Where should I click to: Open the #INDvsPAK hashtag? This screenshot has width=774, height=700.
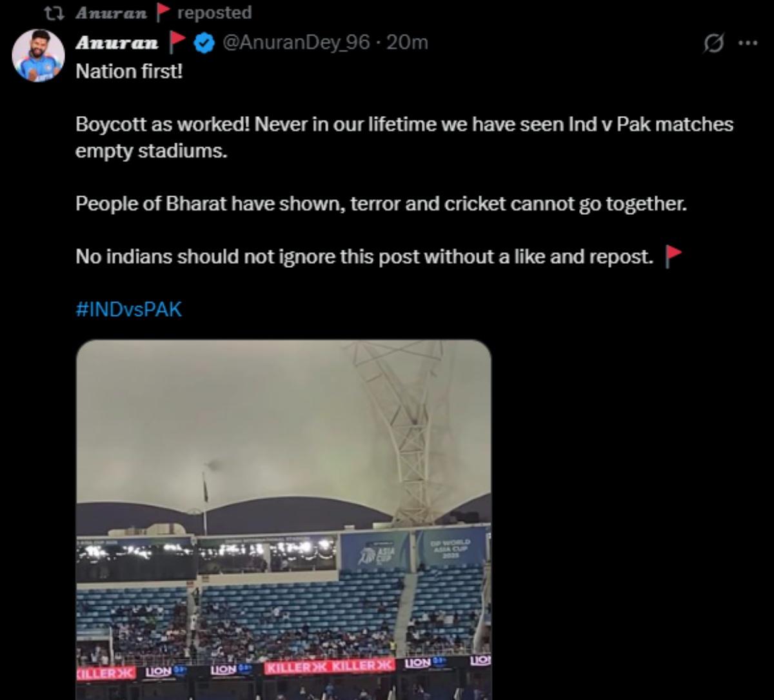(129, 310)
